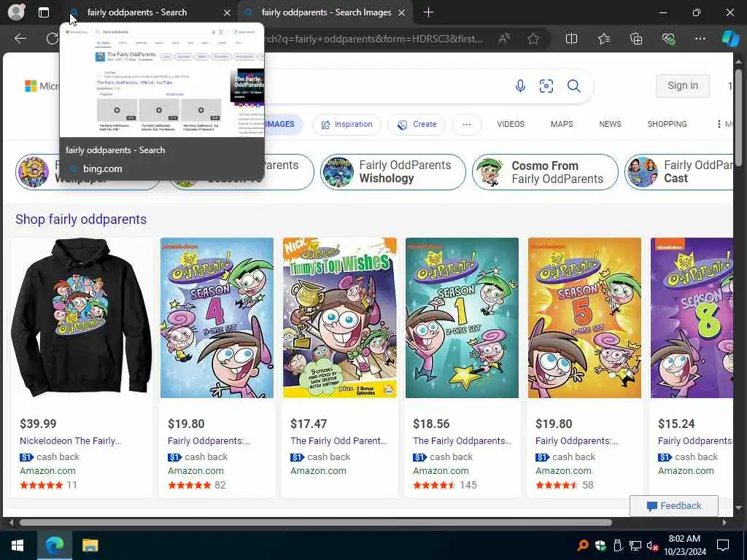Screen dimensions: 747x560
Task: Select 'Cosmo From Fairly OddParents' suggestion chip
Action: [x=545, y=172]
